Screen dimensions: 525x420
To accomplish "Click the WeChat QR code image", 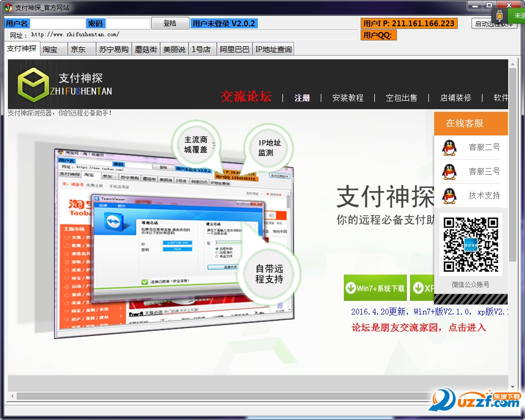I will (x=471, y=245).
